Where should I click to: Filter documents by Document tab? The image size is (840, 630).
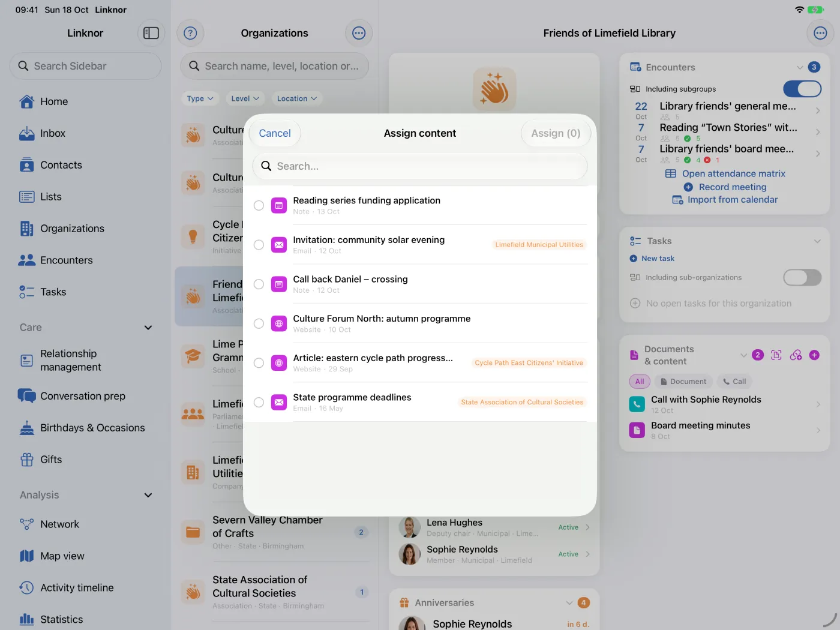pyautogui.click(x=683, y=382)
